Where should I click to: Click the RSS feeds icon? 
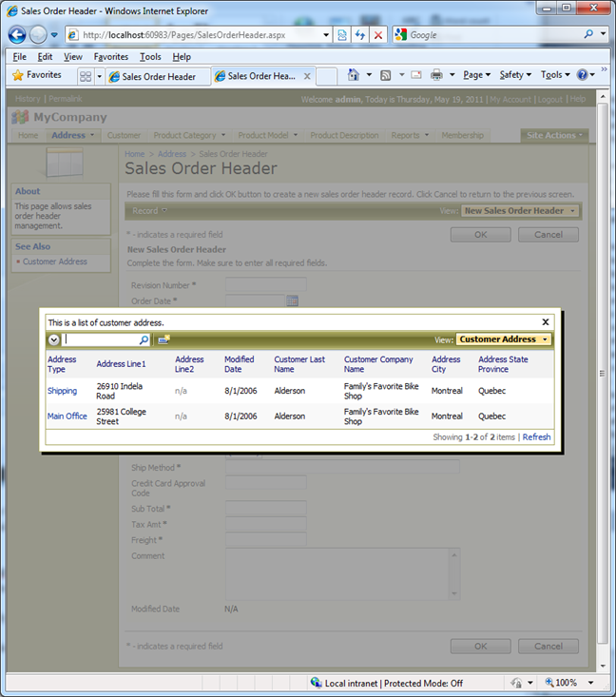(386, 75)
